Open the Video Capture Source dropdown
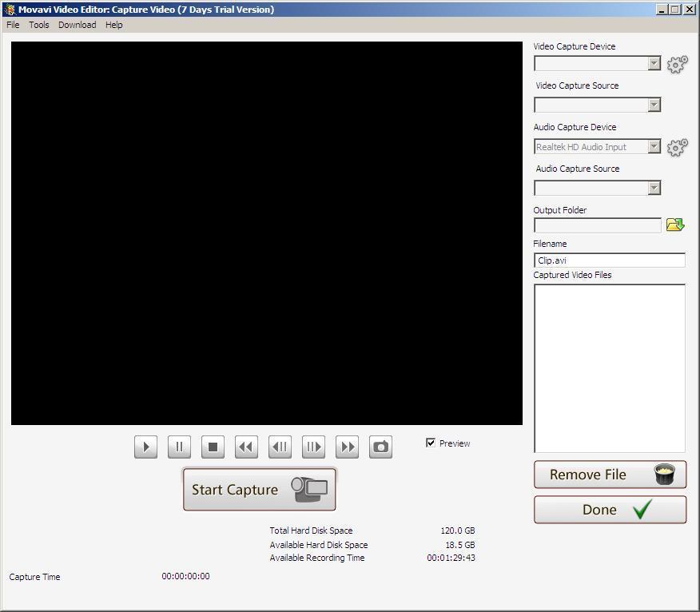This screenshot has width=700, height=612. point(654,105)
